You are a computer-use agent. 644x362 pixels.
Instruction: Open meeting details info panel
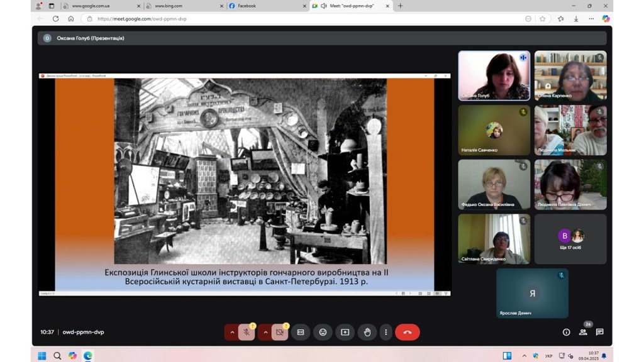(566, 332)
